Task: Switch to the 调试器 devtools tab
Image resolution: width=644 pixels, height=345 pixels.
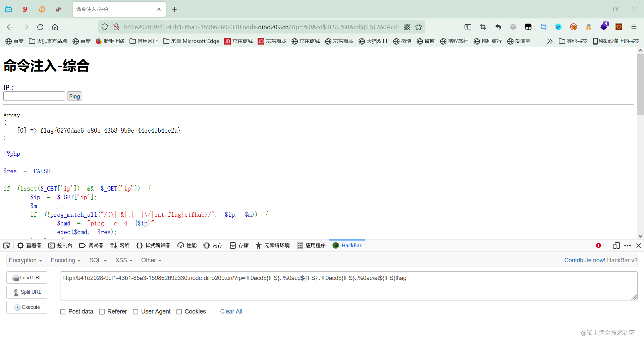Action: coord(91,246)
